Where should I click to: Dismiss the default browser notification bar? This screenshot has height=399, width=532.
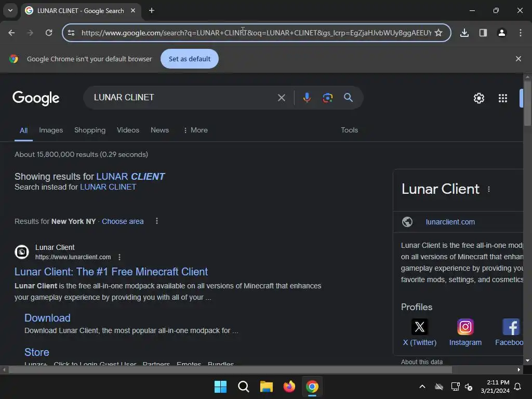[518, 59]
